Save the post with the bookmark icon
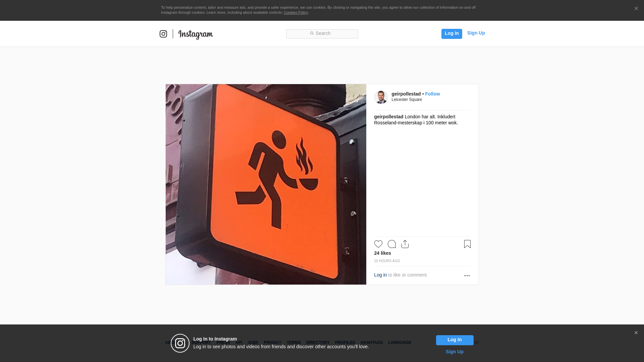This screenshot has width=644, height=362. pyautogui.click(x=467, y=244)
